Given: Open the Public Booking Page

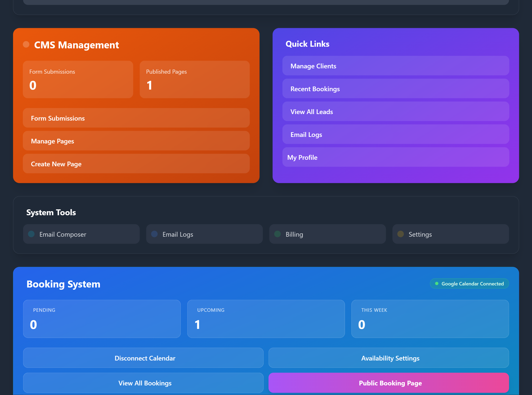Looking at the screenshot, I should (x=390, y=383).
